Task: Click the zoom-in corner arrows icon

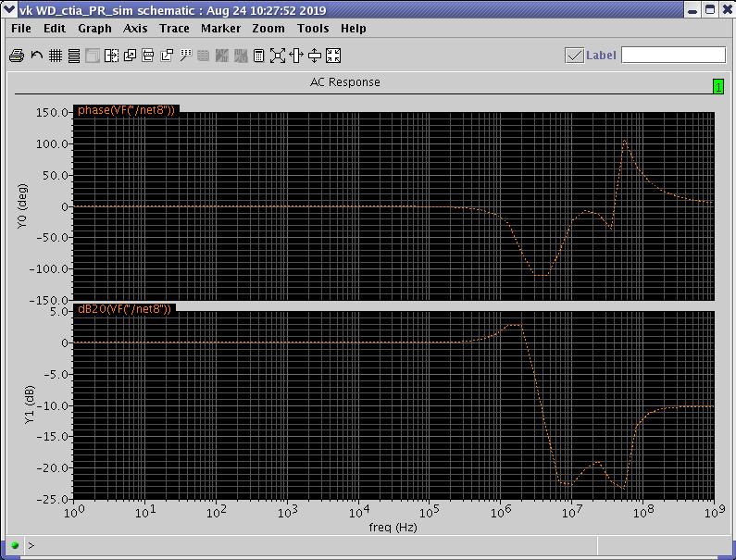Action: point(333,56)
